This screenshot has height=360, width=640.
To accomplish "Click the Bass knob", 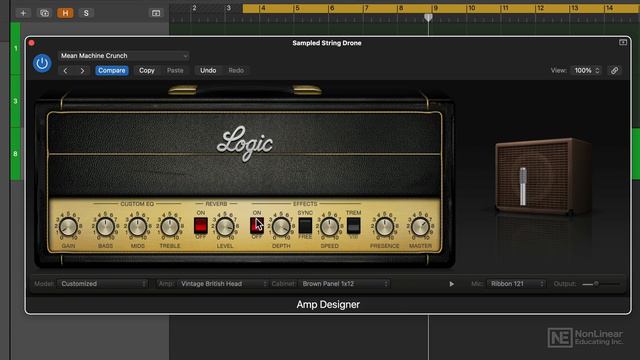I will pos(105,227).
